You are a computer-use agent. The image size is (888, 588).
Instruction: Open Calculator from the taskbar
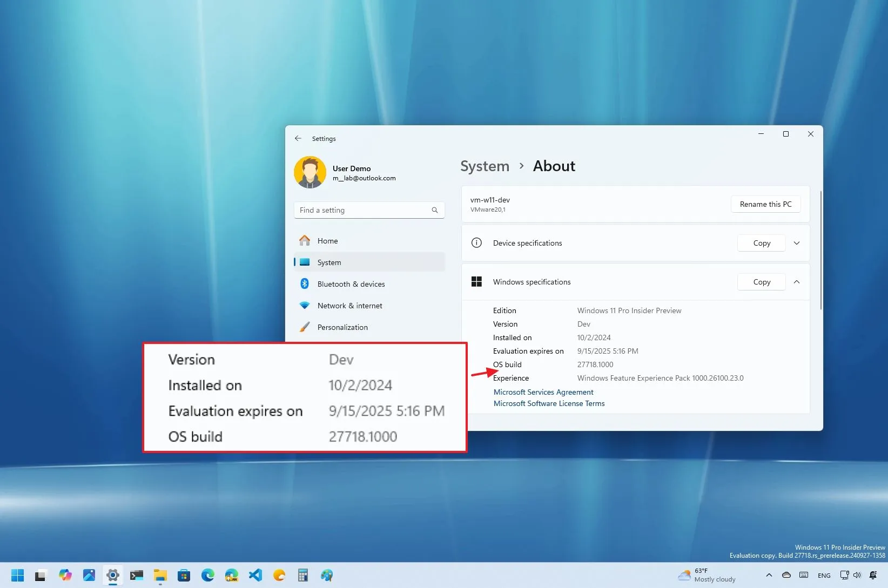click(302, 575)
